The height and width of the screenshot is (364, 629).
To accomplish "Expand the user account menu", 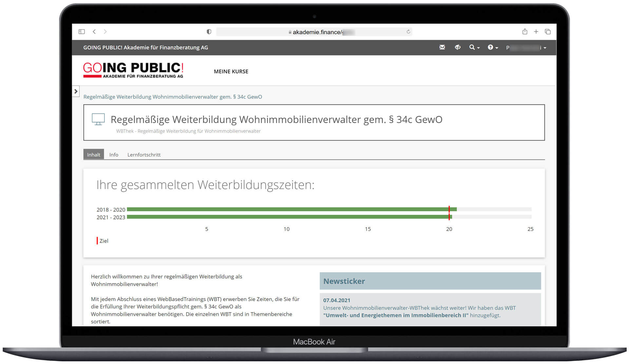I will click(x=526, y=48).
